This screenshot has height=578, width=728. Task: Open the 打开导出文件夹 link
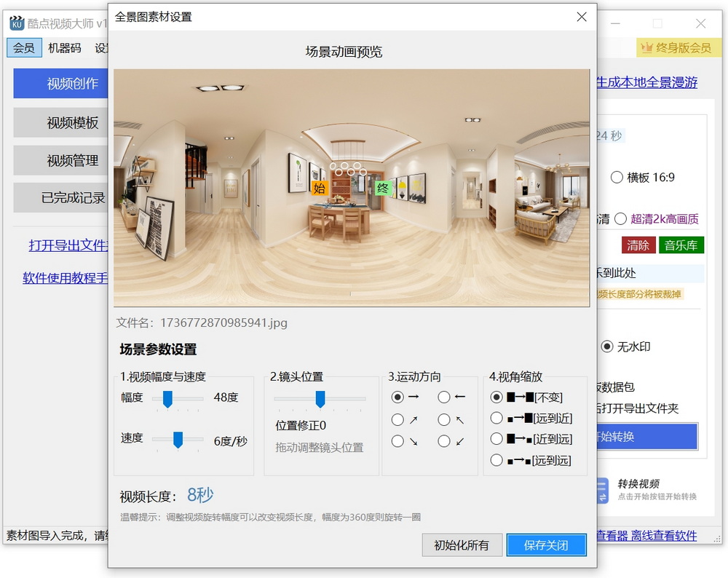(x=68, y=245)
